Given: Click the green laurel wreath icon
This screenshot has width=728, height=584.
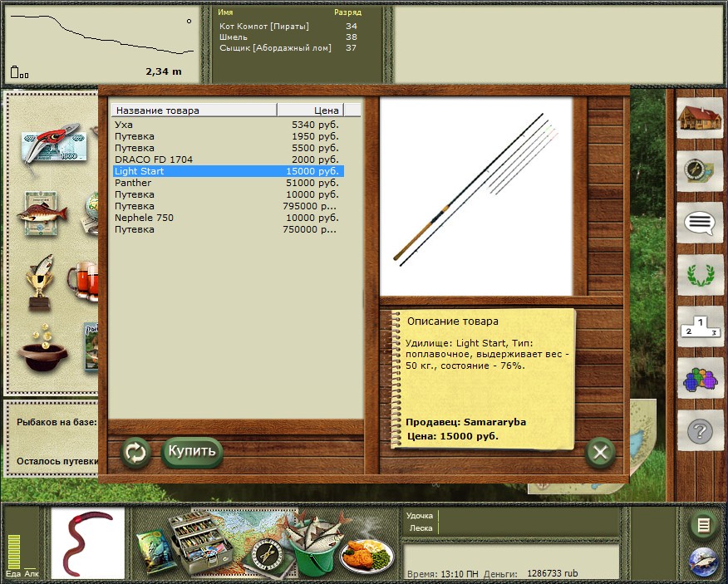Looking at the screenshot, I should (698, 273).
